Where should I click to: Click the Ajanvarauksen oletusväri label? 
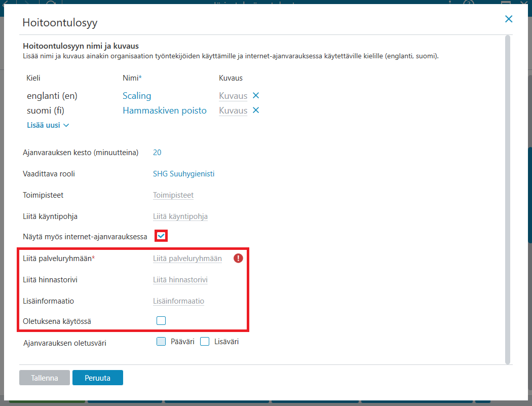(64, 343)
